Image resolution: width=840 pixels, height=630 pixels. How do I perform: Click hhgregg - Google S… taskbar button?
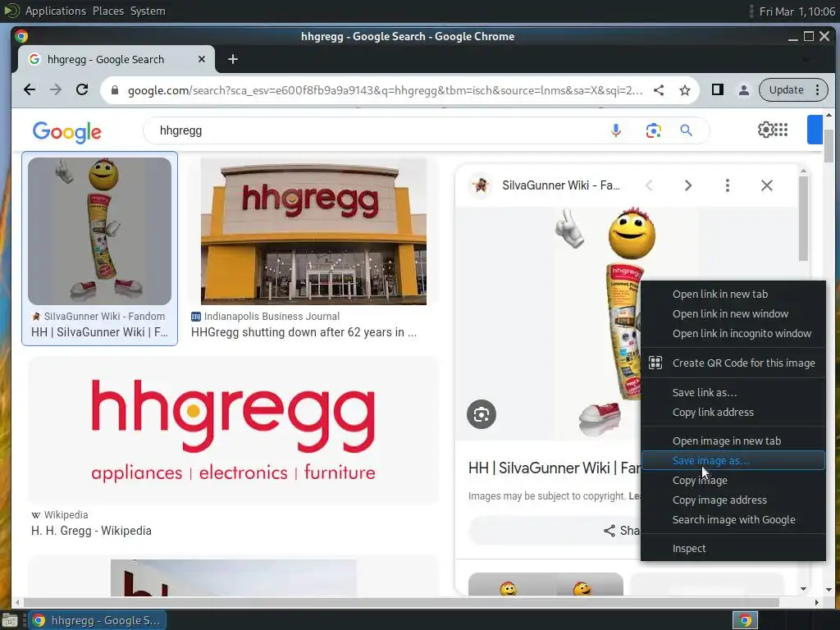[x=97, y=620]
